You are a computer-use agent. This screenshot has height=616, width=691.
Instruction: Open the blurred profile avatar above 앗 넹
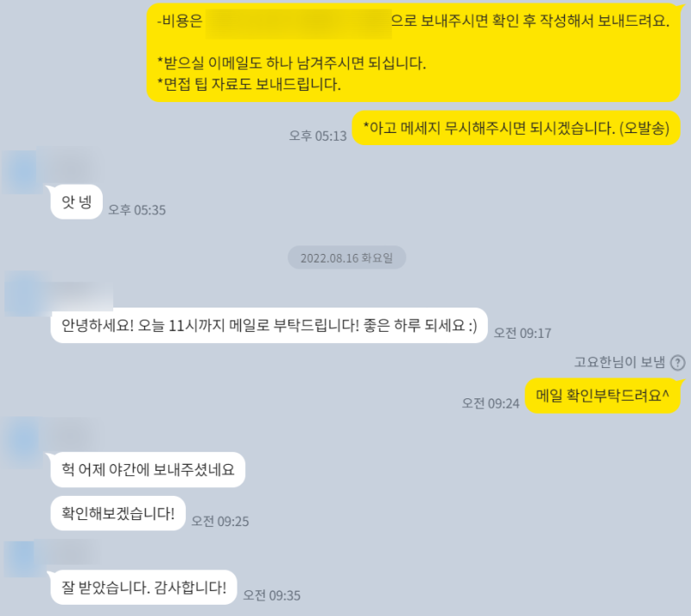21,171
